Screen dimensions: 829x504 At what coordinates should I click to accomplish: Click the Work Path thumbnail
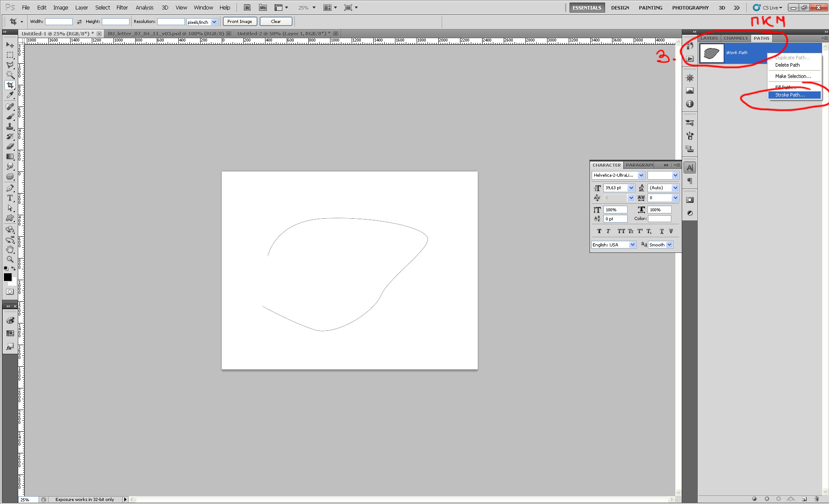pos(712,53)
